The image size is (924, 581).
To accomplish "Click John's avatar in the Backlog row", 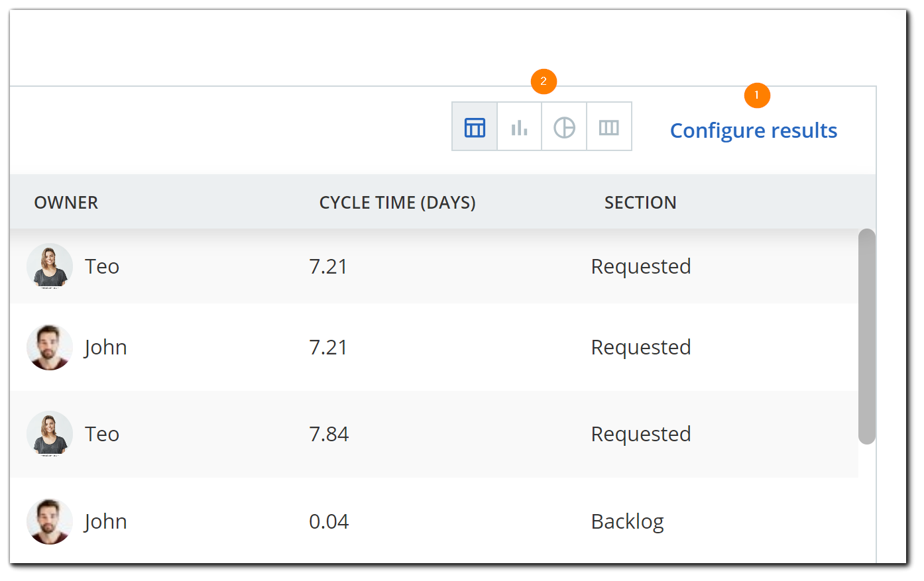I will [50, 521].
